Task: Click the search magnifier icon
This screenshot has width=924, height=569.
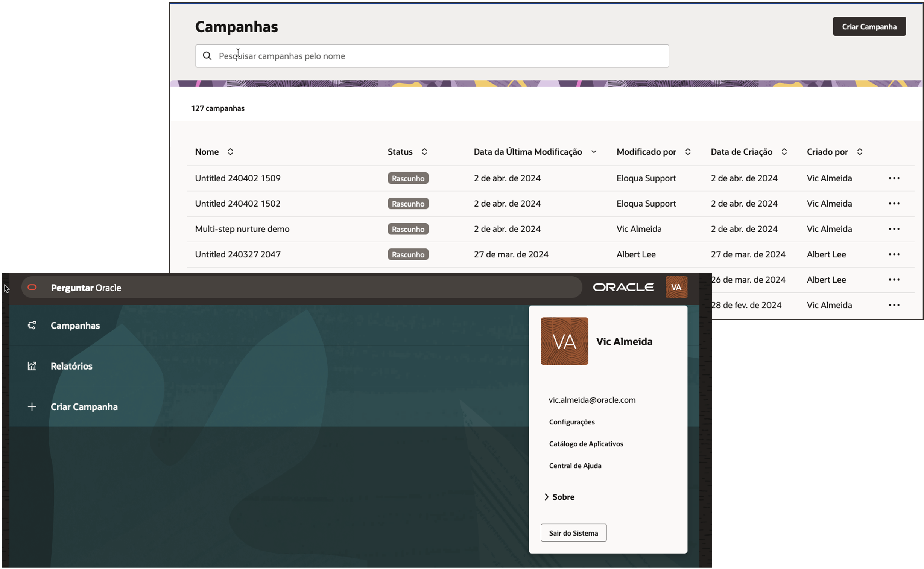Action: (207, 56)
